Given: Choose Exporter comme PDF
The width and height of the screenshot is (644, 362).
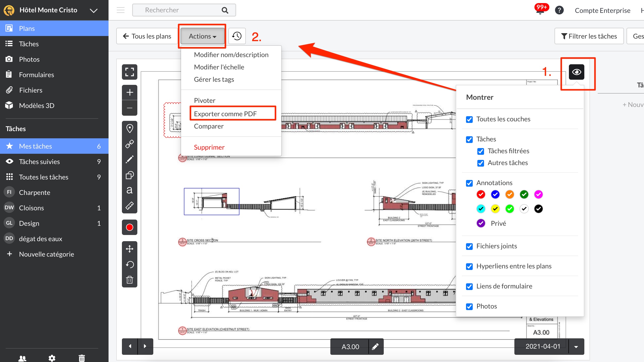Looking at the screenshot, I should pos(231,114).
